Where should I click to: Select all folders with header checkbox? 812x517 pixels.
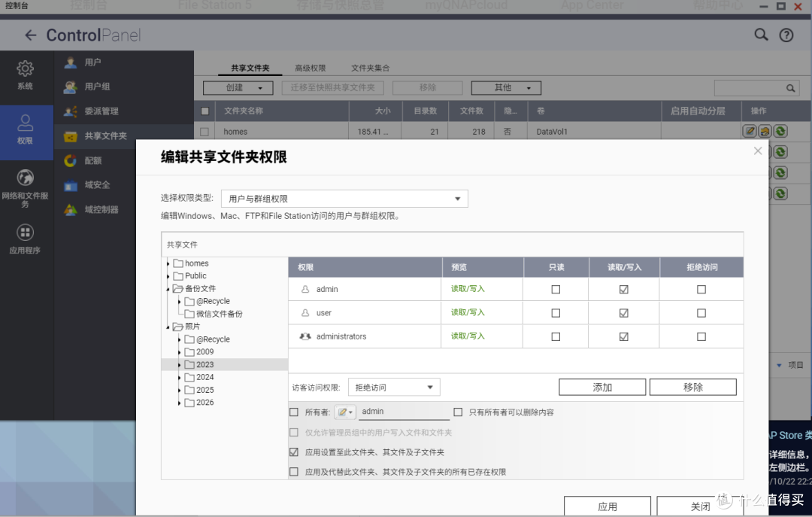(x=205, y=111)
